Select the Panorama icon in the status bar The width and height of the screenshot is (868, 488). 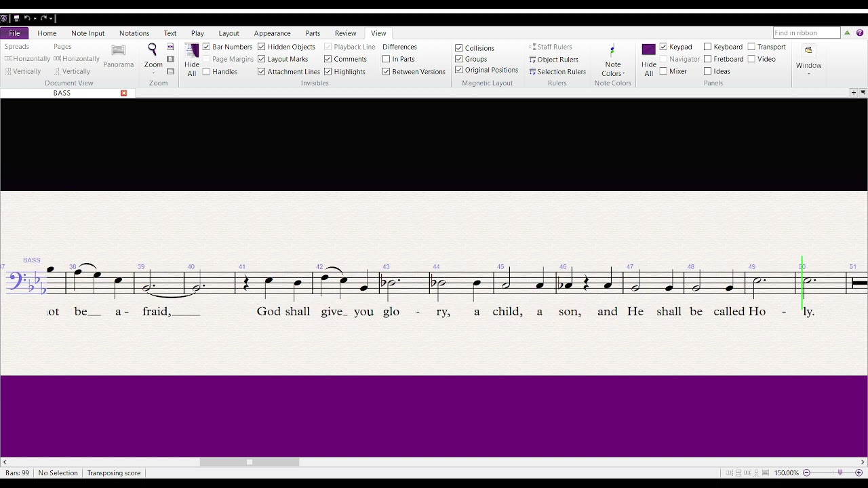(x=766, y=472)
